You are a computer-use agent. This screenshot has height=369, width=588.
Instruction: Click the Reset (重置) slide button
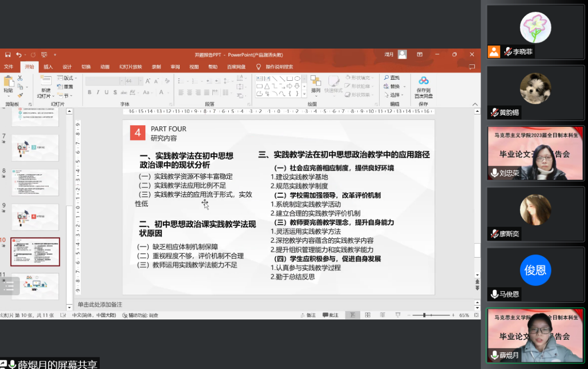(x=66, y=87)
